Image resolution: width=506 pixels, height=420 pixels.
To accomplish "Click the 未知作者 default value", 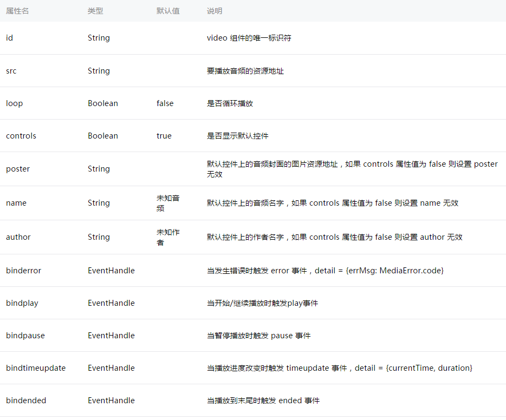I will click(168, 237).
